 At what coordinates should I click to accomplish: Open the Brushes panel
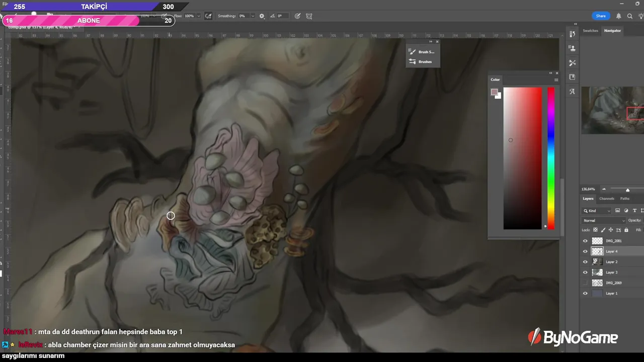(421, 62)
